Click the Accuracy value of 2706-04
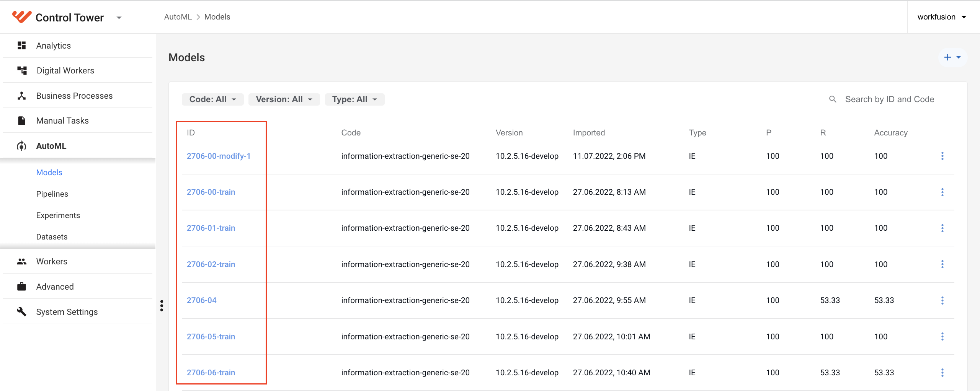This screenshot has height=391, width=980. pos(884,300)
